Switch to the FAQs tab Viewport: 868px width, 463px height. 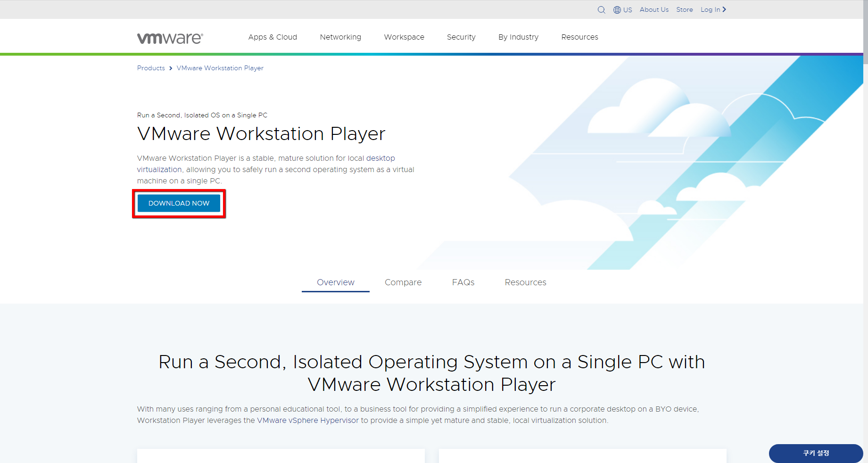point(463,282)
